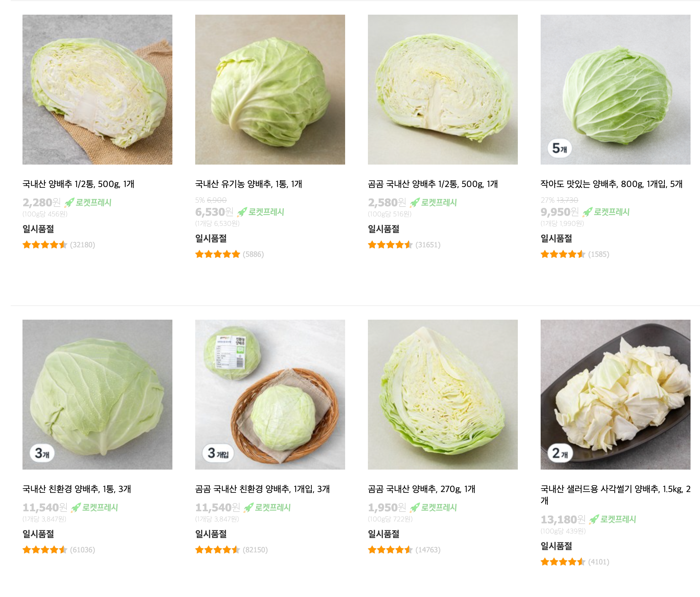This screenshot has height=597, width=700.
Task: Click the 2개 quantity badge on the sliced cabbage image
Action: point(560,453)
